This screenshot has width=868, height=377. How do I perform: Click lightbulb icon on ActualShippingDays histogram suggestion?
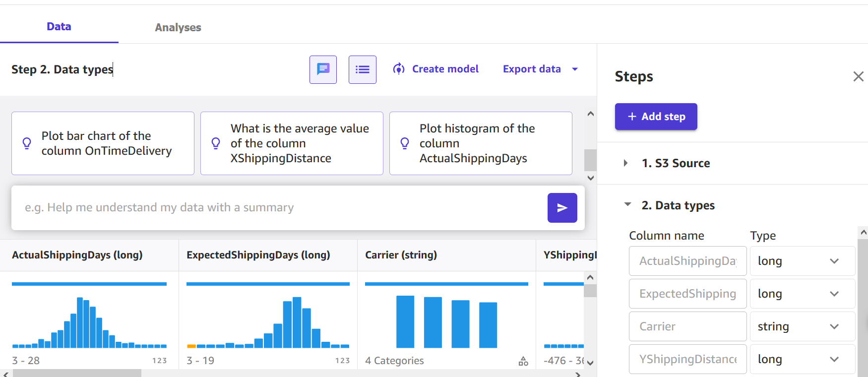(405, 143)
